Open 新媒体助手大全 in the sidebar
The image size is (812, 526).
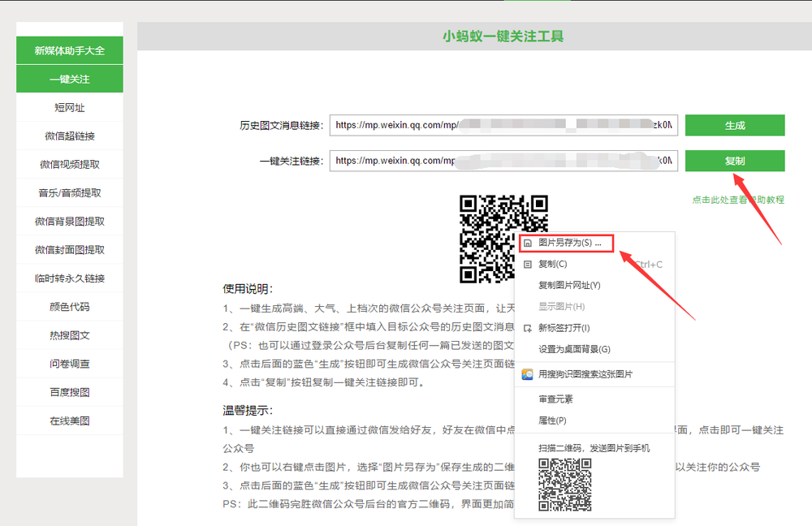tap(69, 50)
